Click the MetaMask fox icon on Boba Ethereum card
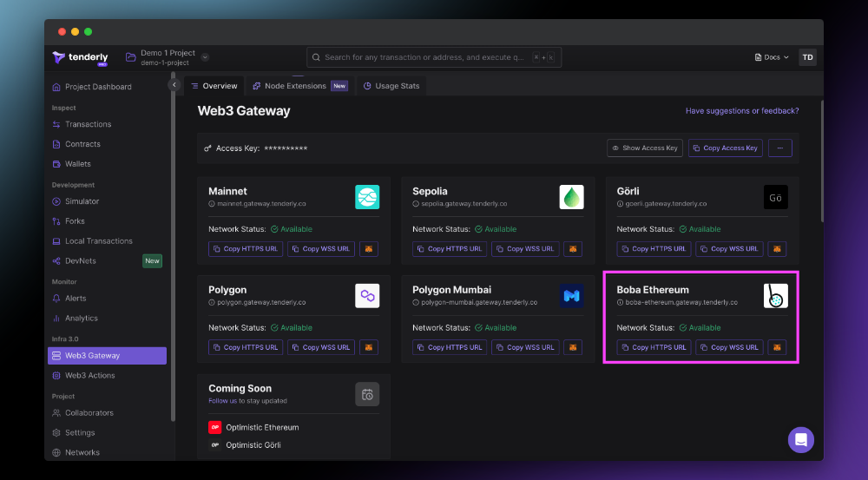868x480 pixels. (777, 347)
